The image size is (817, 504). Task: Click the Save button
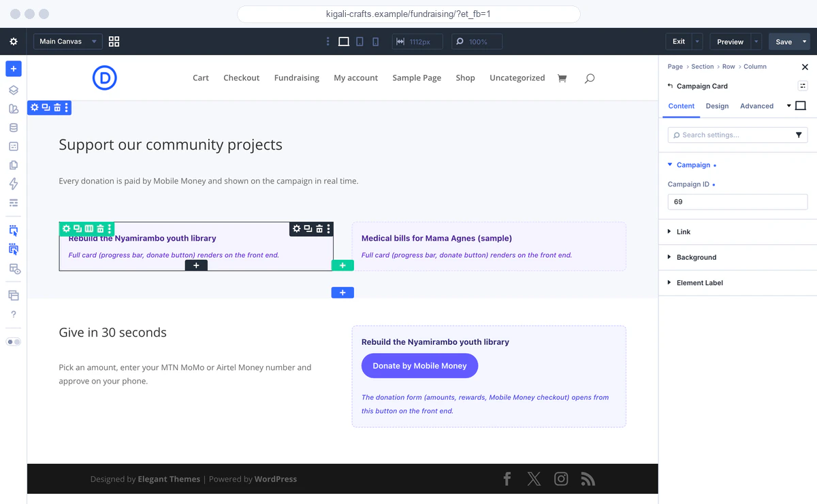784,41
